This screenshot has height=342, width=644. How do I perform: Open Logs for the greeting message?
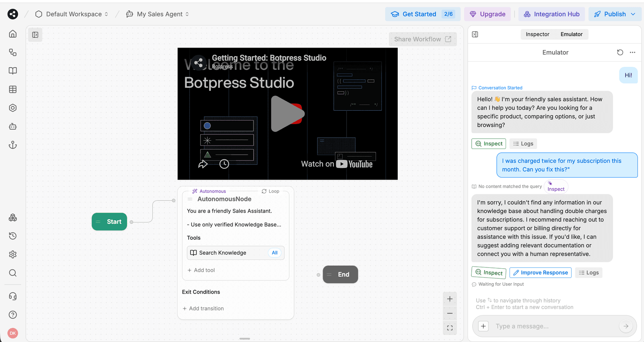click(523, 144)
